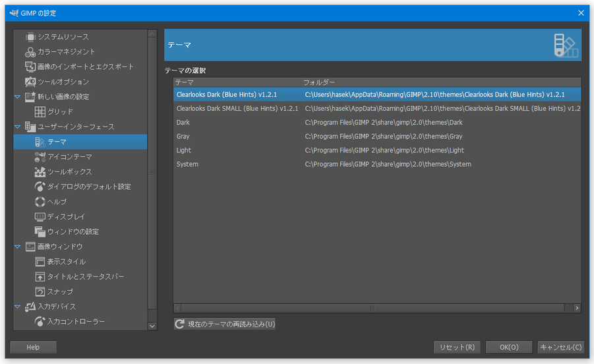
Task: Click the ウィンドウの設定 icon
Action: (x=40, y=232)
